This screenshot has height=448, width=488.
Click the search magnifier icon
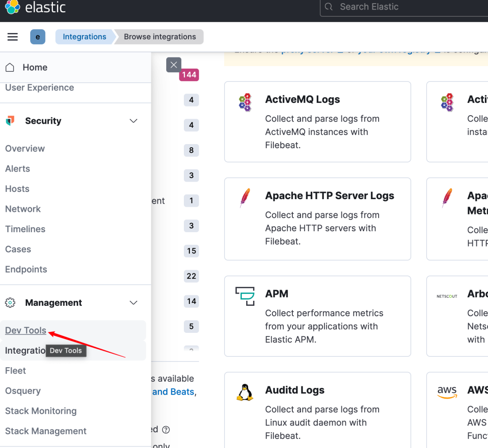(x=328, y=6)
